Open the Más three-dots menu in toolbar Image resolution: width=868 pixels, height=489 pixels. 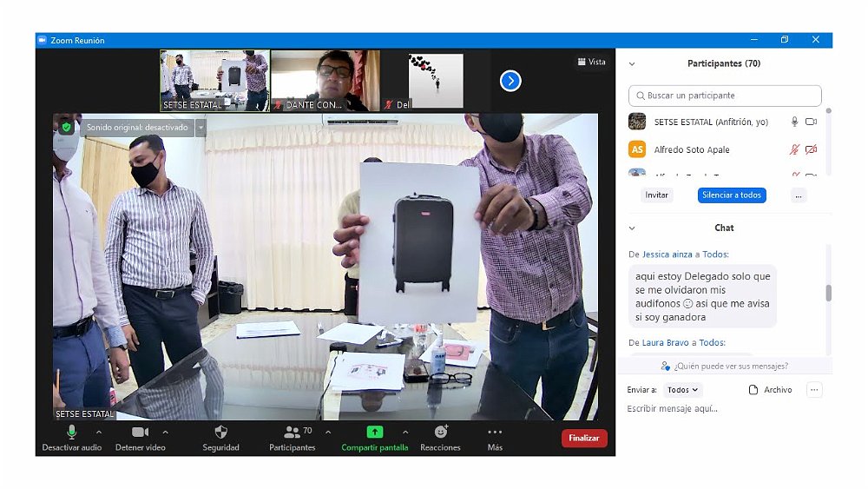[495, 432]
